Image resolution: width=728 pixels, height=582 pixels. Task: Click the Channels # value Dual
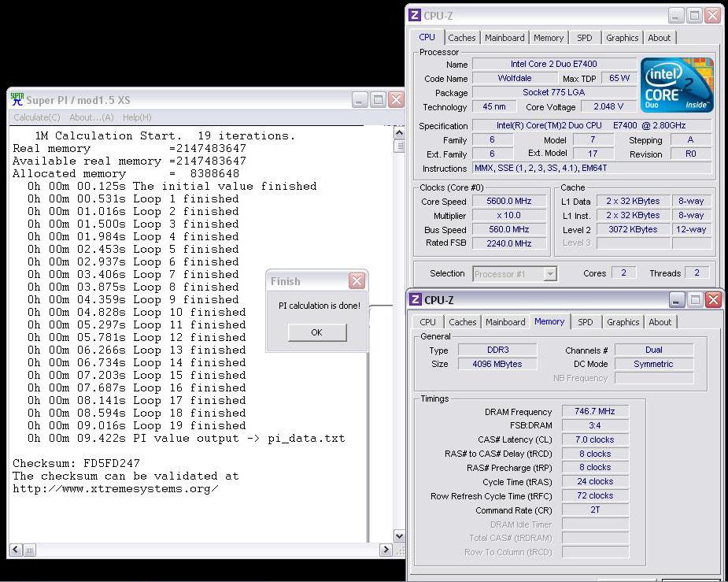[x=654, y=350]
